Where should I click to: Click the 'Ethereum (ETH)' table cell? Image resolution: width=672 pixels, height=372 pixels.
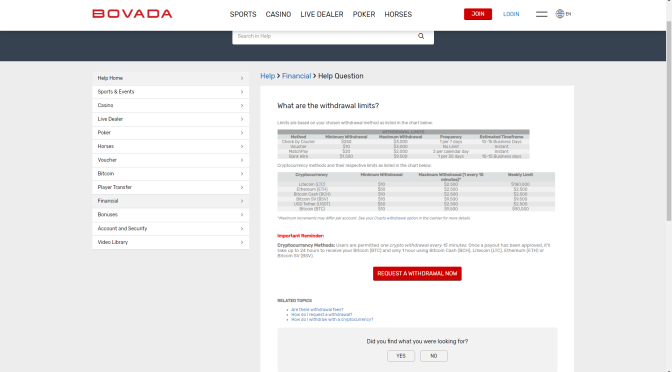pyautogui.click(x=312, y=189)
